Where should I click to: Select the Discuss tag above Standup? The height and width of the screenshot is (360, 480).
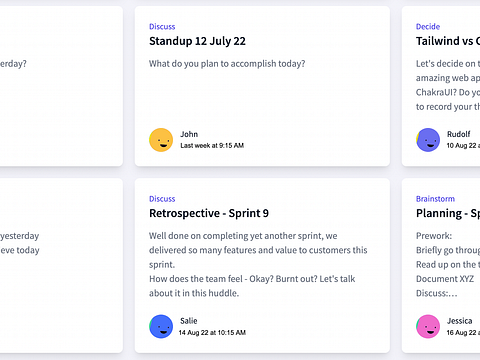[x=162, y=27]
